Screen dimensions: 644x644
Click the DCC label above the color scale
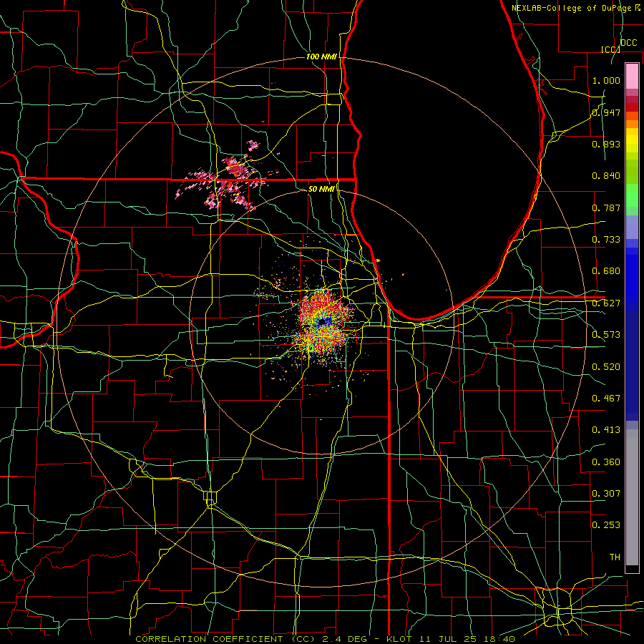628,43
